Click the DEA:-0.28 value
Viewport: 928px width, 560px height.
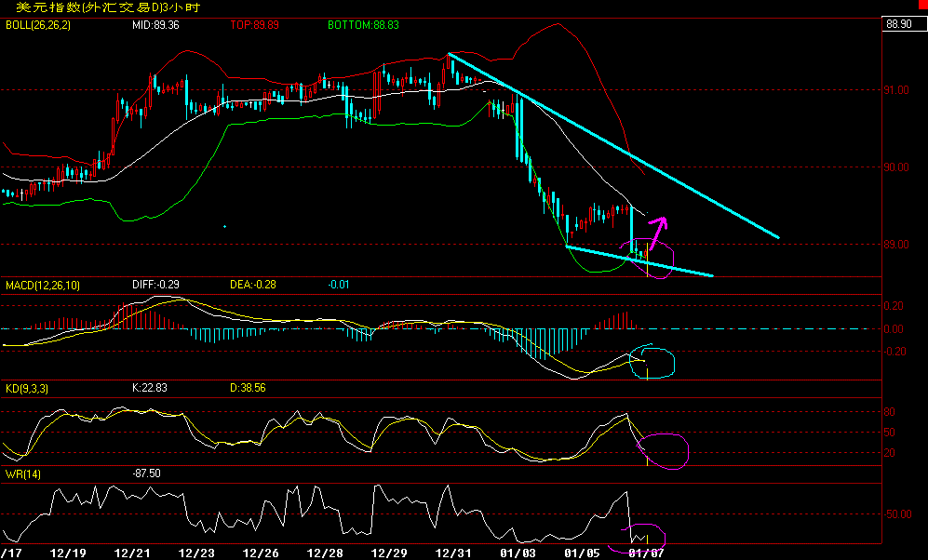point(253,285)
